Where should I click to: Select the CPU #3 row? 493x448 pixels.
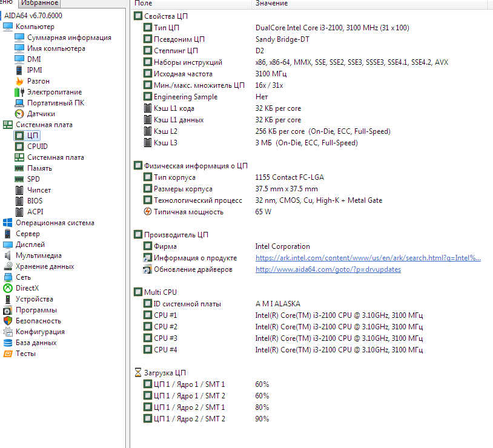(283, 338)
